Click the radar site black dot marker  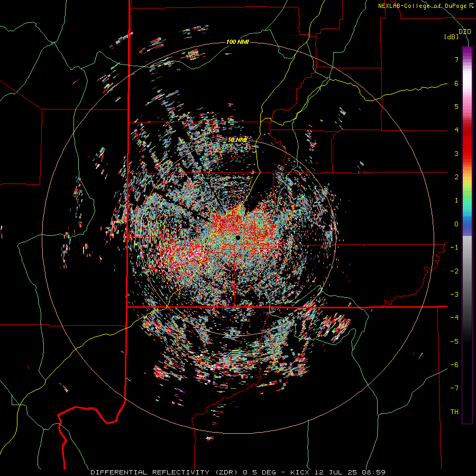pos(238,237)
